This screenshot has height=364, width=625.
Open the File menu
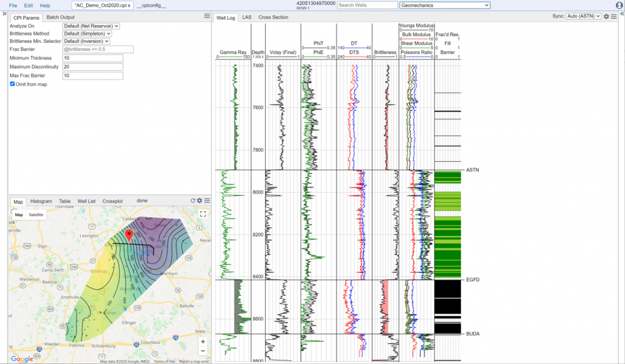point(13,5)
